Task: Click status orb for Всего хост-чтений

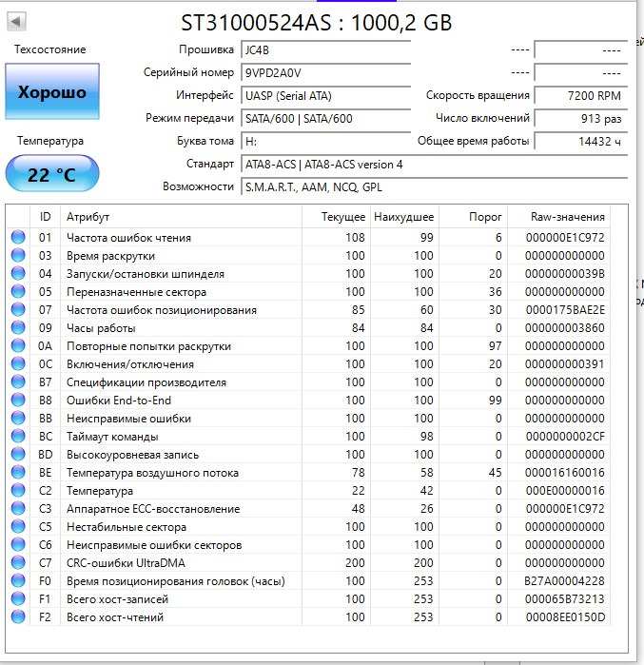Action: 18,617
